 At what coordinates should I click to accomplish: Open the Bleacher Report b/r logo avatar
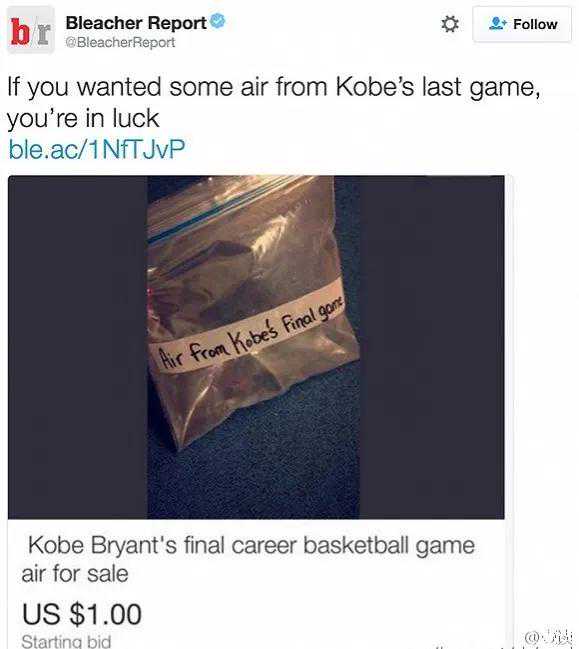click(x=31, y=30)
